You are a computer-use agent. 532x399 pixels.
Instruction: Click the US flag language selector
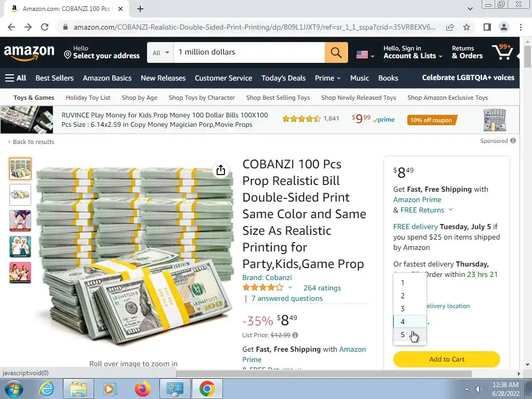(365, 54)
